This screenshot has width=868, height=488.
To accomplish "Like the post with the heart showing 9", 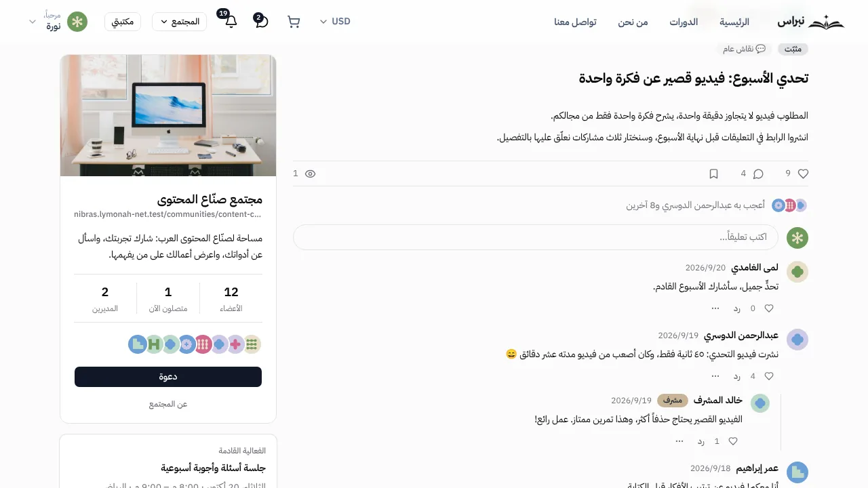I will pos(804,174).
